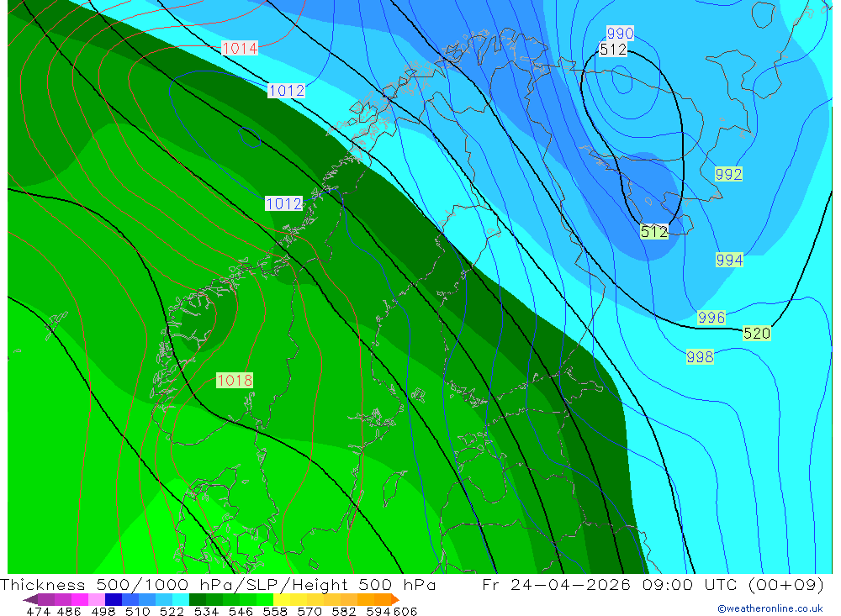841x616 pixels.
Task: Click the legend value 606
Action: [x=405, y=611]
